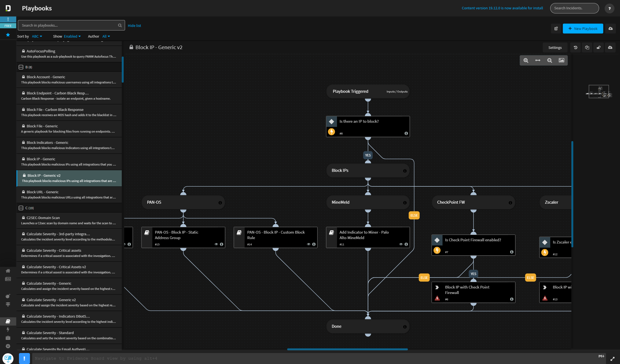Open info icon on PAN-OS section
The height and width of the screenshot is (364, 620).
tap(220, 203)
